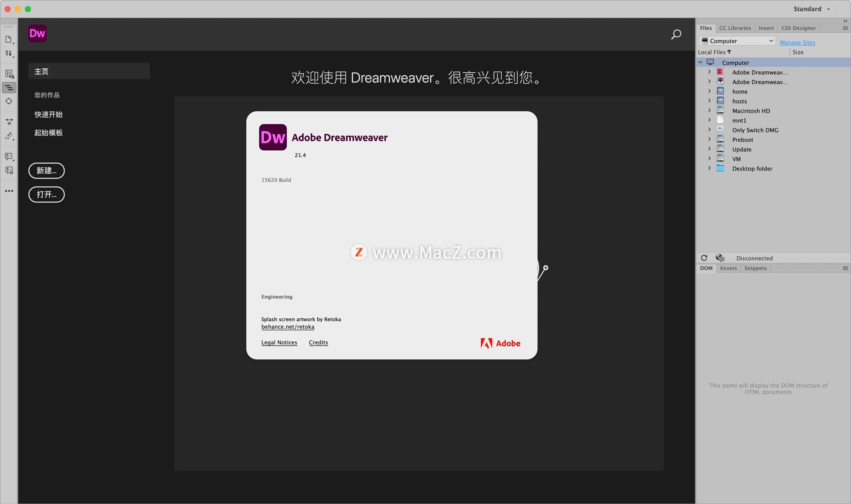Viewport: 851px width, 504px height.
Task: Click the mnt1 file icon
Action: 720,120
